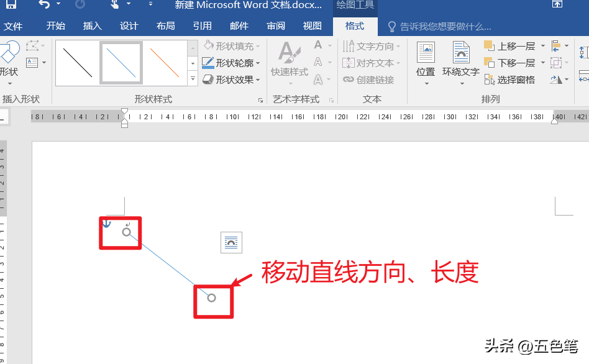Click the Layout Options icon beside line
The height and width of the screenshot is (364, 589).
coord(231,243)
